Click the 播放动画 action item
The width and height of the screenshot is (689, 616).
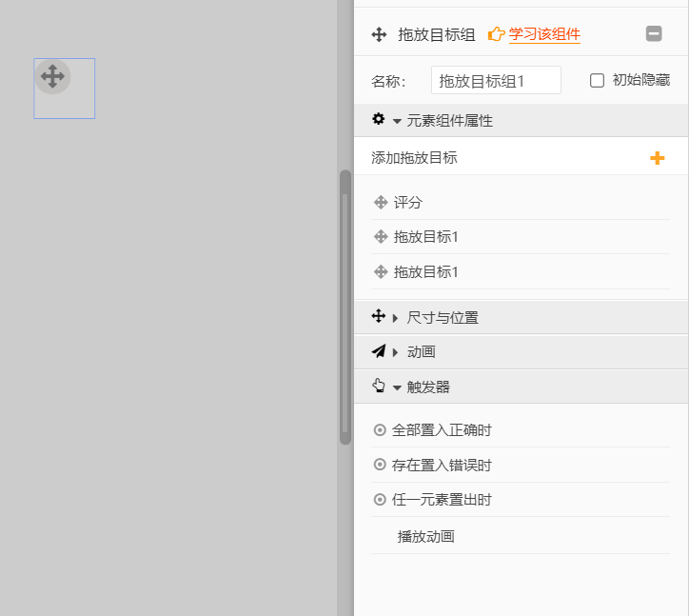(x=426, y=536)
